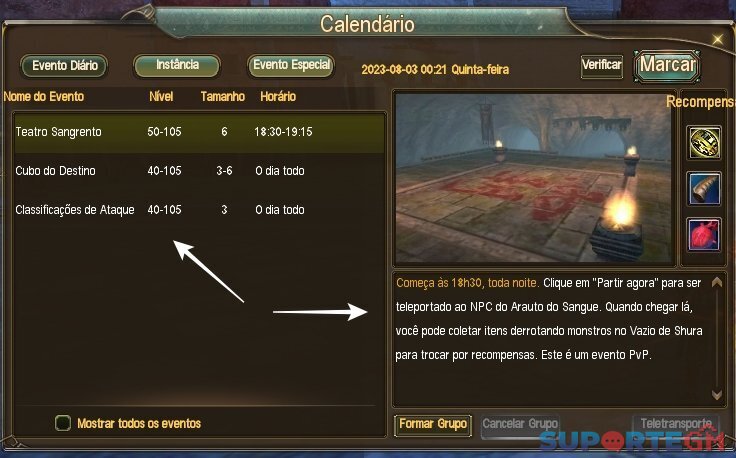Enable Mostrar todos os eventos checkbox

click(x=63, y=423)
